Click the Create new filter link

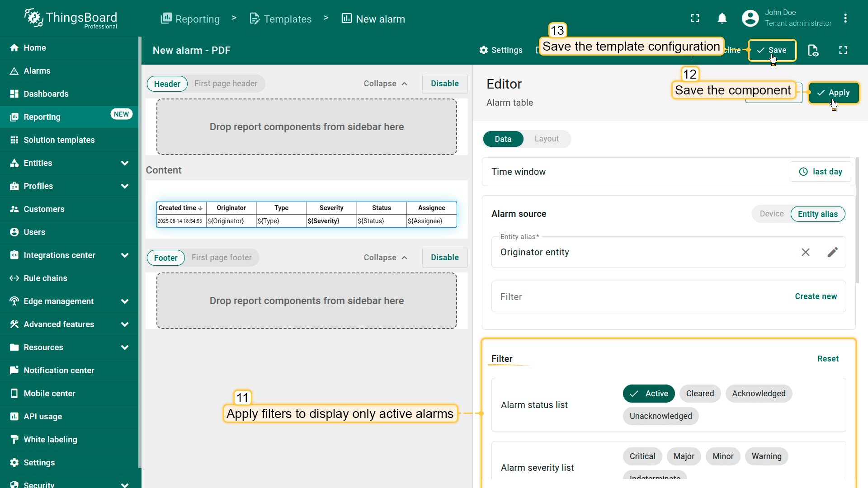tap(816, 296)
